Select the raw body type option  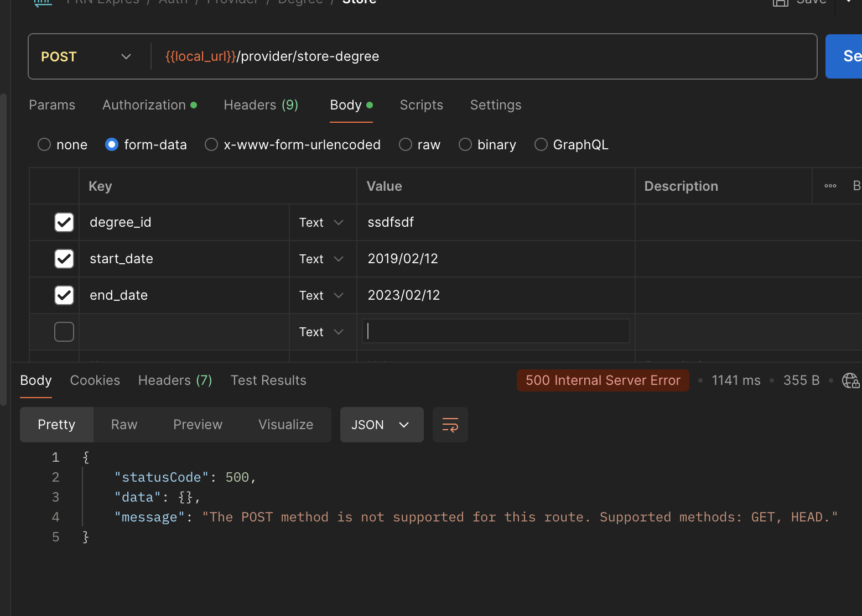(406, 145)
